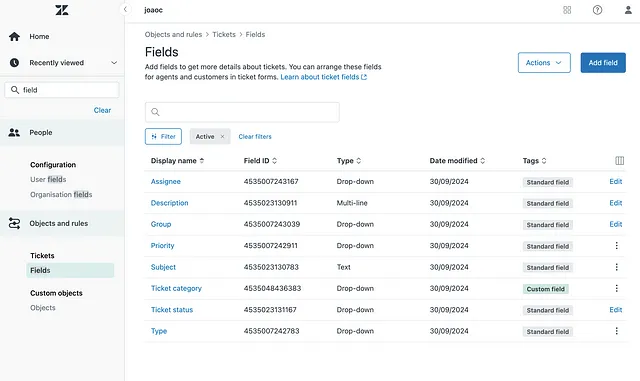This screenshot has height=381, width=640.
Task: Open the three-dot menu for Subject row
Action: 616,267
